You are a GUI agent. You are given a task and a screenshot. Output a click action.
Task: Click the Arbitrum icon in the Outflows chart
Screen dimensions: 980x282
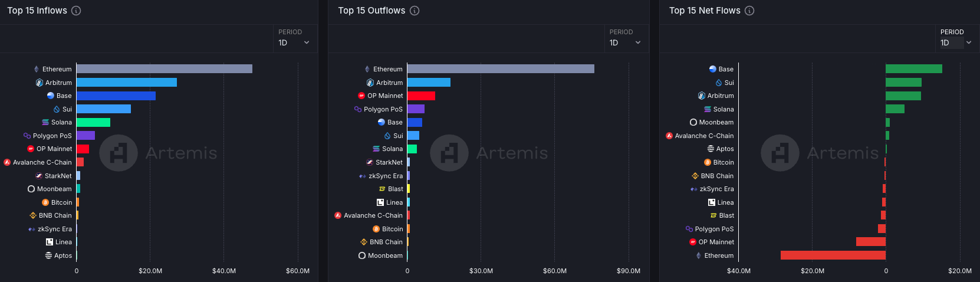tap(370, 83)
